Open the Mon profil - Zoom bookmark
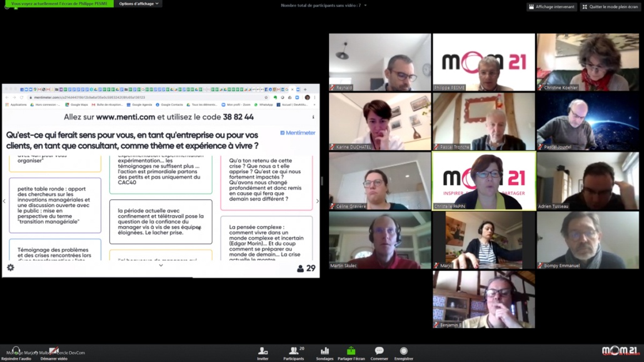644x362 pixels. pyautogui.click(x=236, y=105)
